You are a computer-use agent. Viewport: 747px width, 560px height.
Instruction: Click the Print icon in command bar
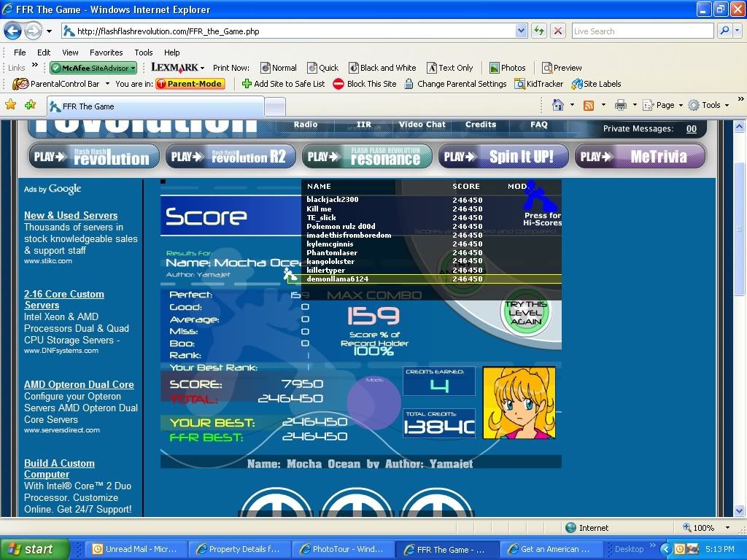620,105
